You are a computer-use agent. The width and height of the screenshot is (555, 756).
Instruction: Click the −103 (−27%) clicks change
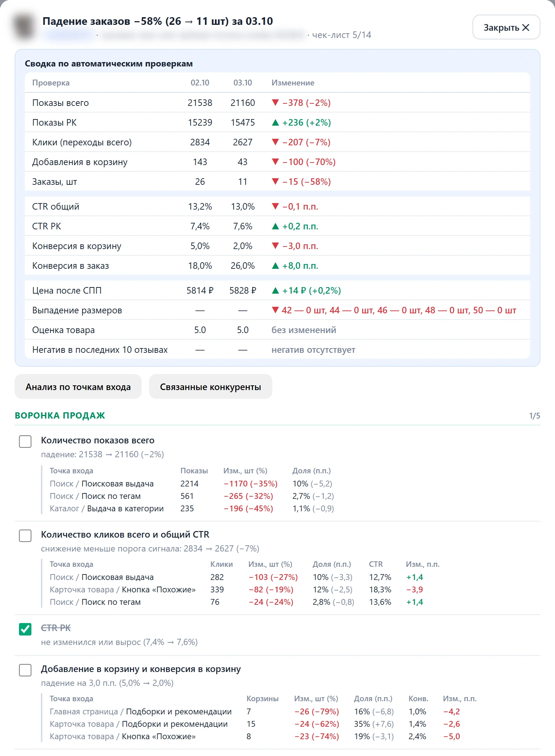coord(273,577)
